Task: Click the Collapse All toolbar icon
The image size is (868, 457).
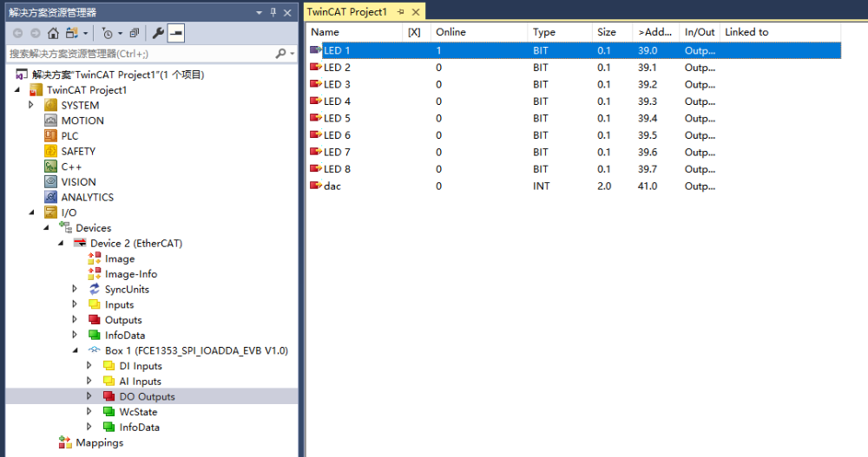Action: pos(134,33)
